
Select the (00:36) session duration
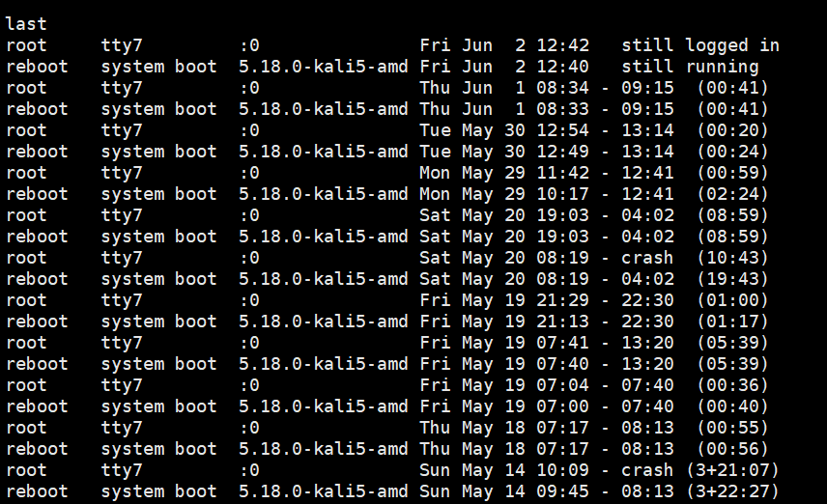(731, 385)
